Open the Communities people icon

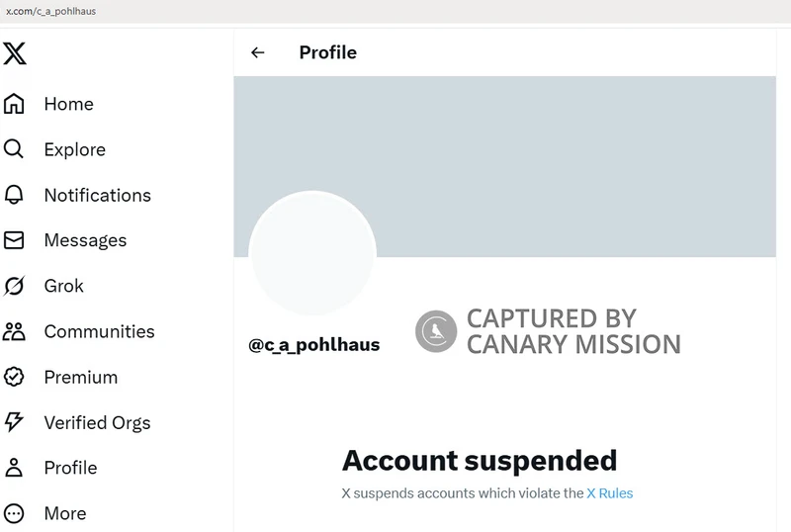pos(14,331)
